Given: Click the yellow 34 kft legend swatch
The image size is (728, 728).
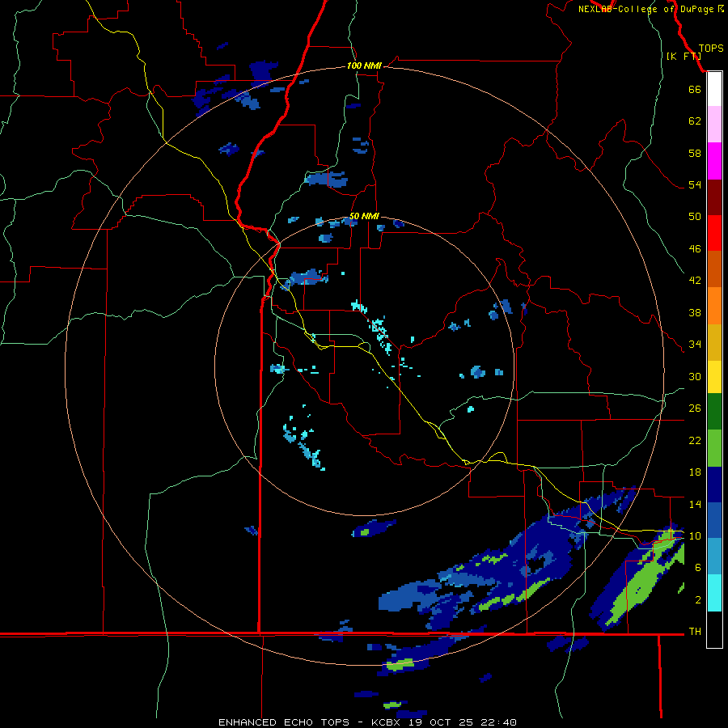Looking at the screenshot, I should (714, 377).
